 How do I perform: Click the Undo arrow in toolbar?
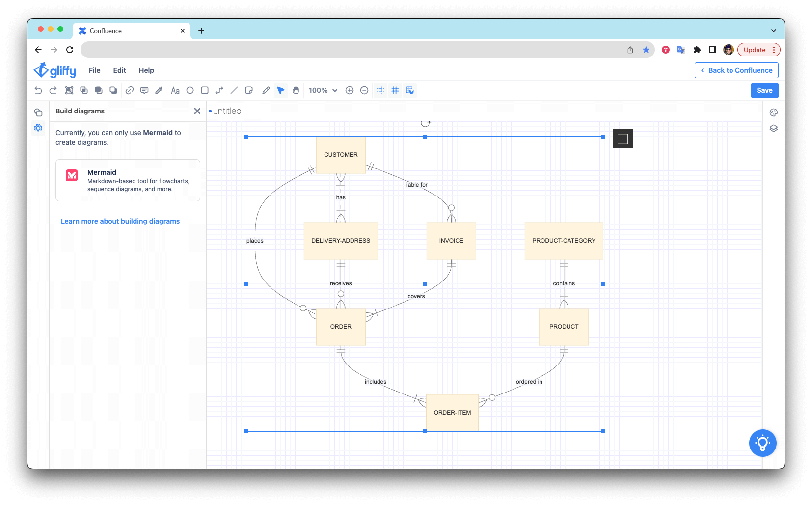coord(38,90)
